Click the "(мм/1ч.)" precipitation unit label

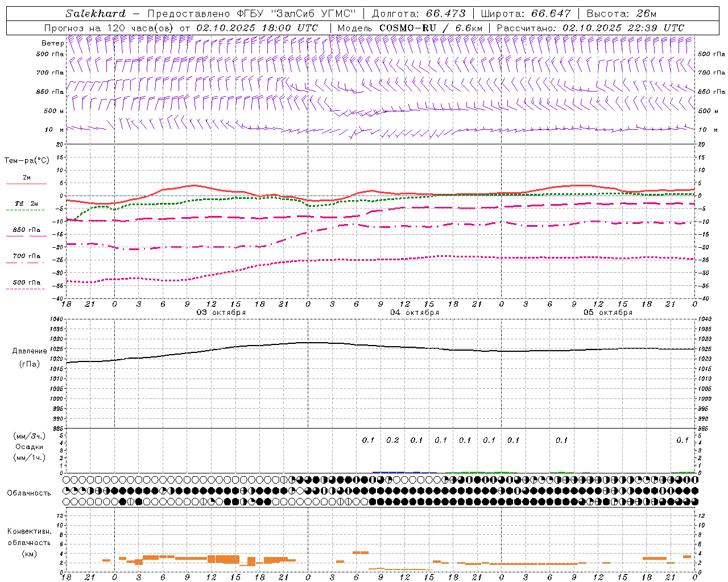tap(30, 458)
